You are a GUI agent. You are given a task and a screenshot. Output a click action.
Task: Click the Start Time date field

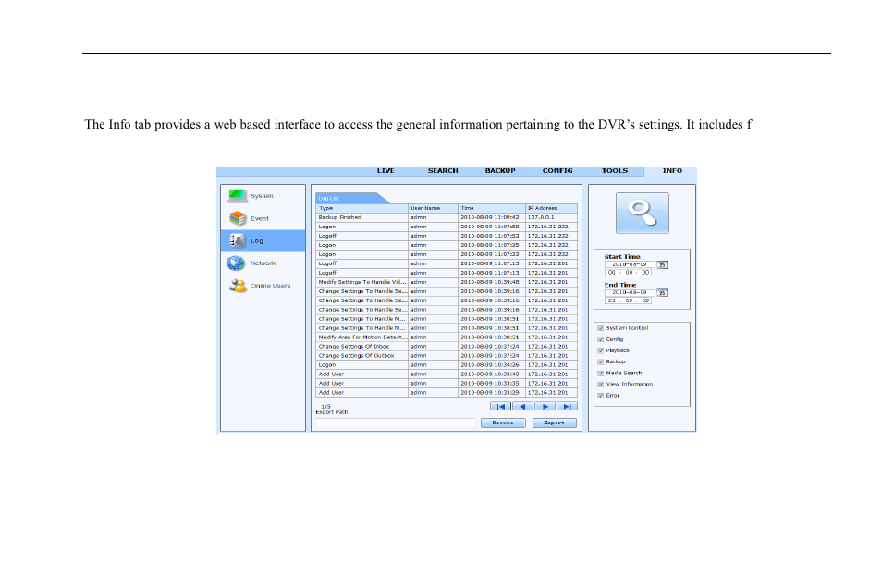630,264
